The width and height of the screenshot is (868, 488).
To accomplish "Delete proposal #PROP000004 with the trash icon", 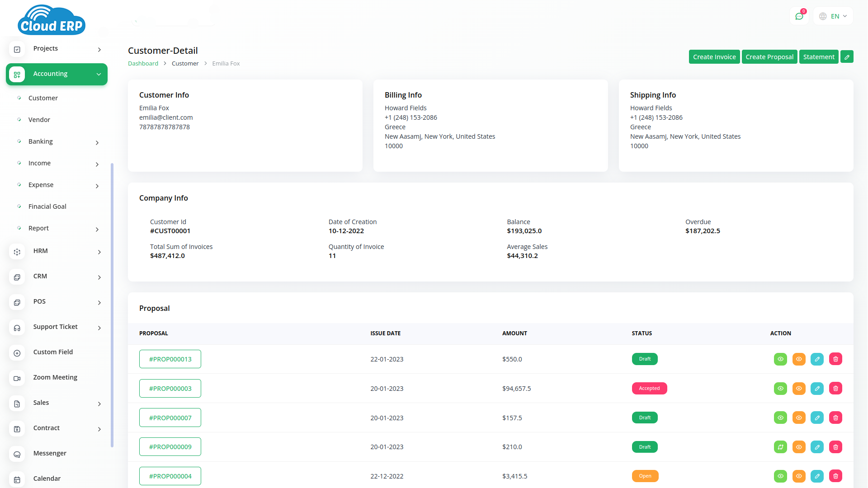I will pos(835,476).
